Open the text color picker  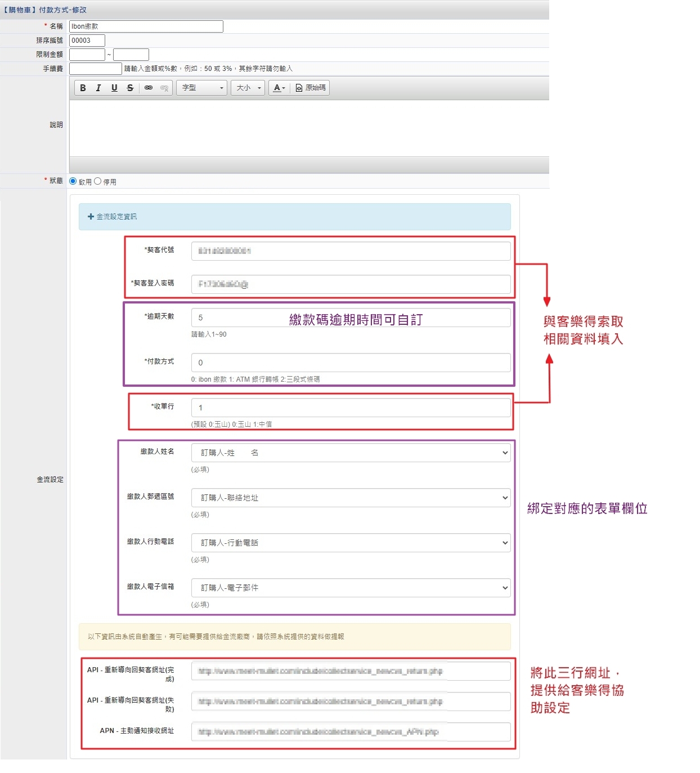(x=279, y=88)
